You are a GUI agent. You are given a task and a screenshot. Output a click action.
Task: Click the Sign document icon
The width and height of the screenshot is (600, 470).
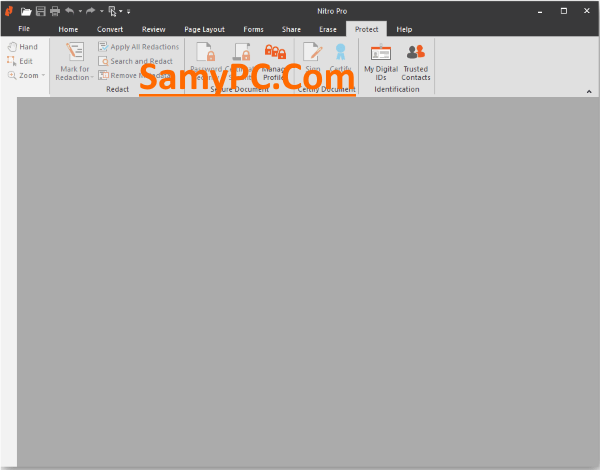click(313, 52)
